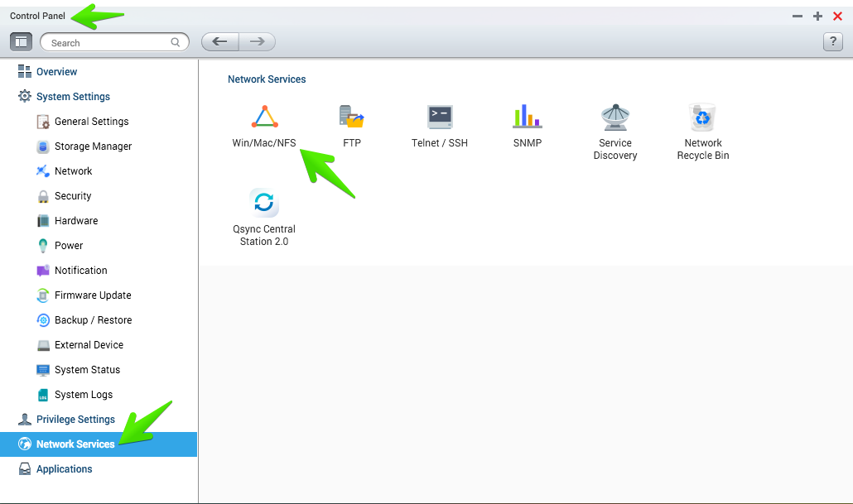Open the Network Recycle Bin icon
The image size is (853, 504).
703,117
